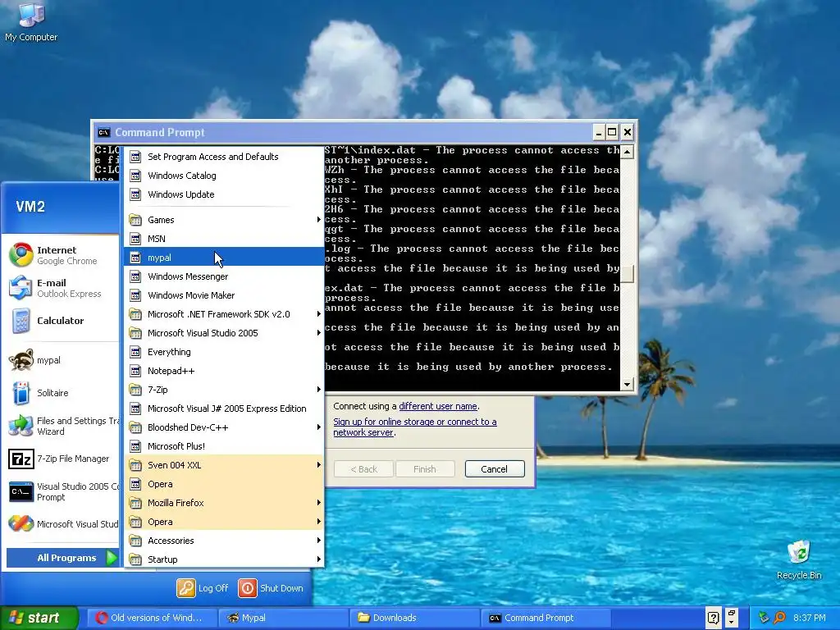
Task: Click Command Prompt scrollbar down arrow
Action: tap(627, 384)
